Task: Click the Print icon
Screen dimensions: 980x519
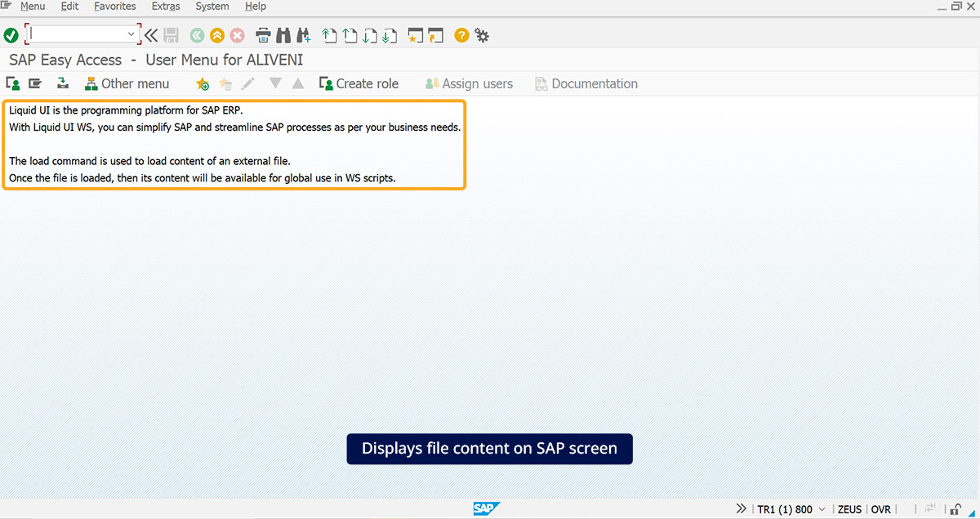Action: coord(263,35)
